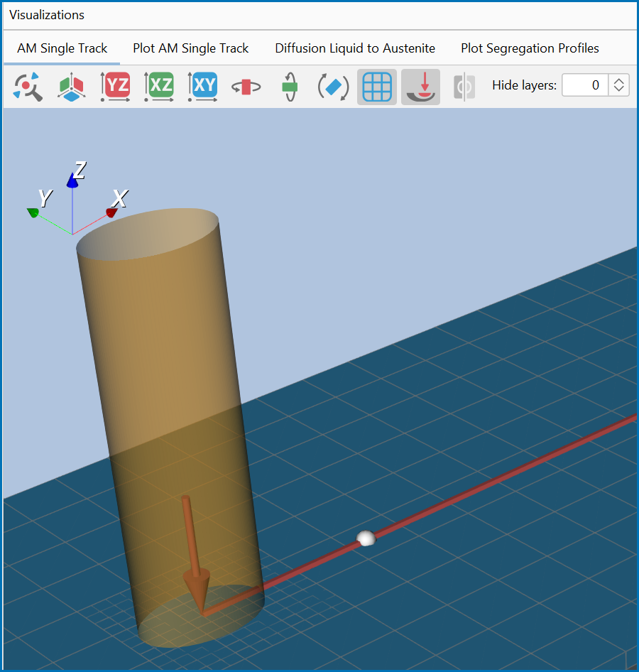Toggle the grid display button
The image size is (639, 672).
377,87
